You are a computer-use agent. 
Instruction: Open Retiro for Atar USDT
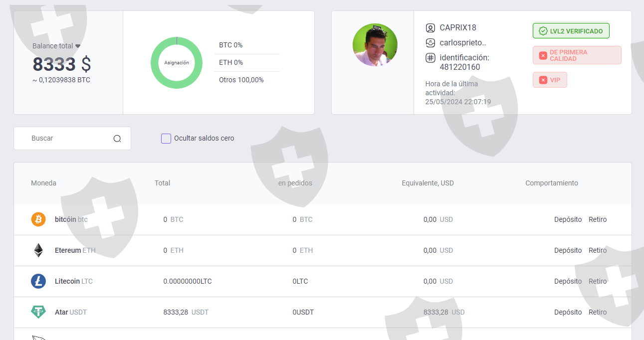pos(598,312)
